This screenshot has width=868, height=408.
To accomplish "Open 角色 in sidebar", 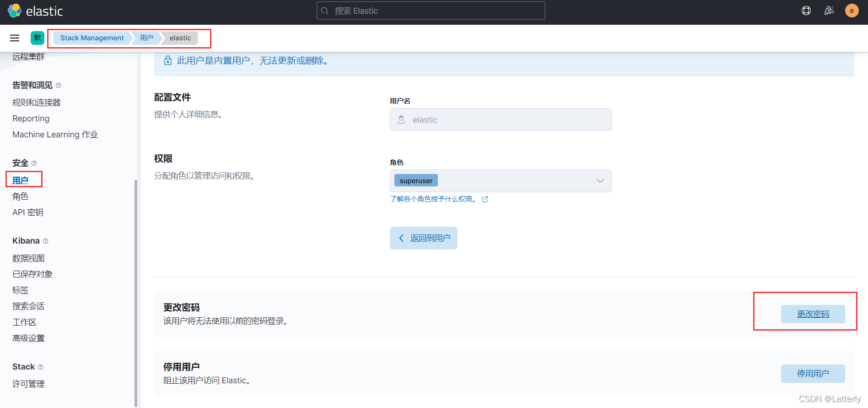I will pos(21,196).
